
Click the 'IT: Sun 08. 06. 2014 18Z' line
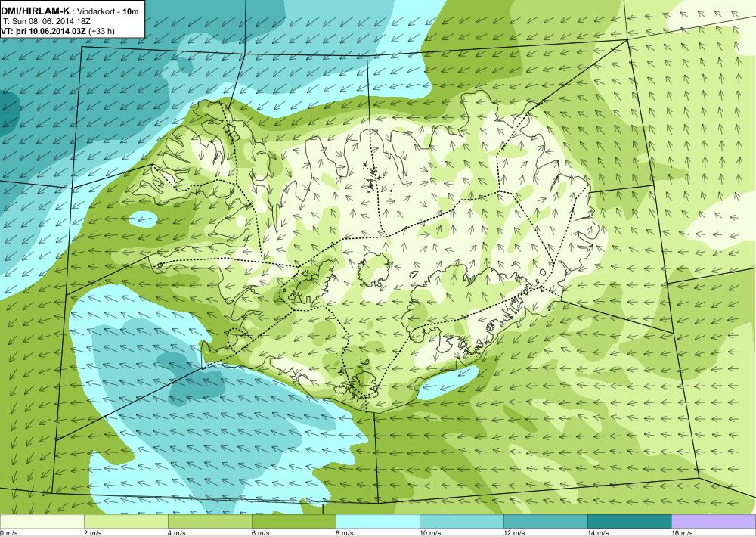[x=46, y=22]
